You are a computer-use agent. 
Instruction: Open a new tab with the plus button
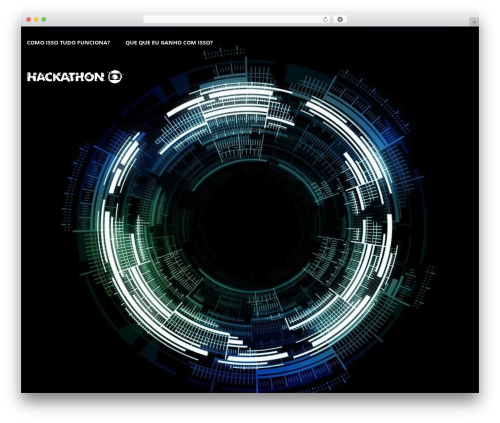click(474, 22)
